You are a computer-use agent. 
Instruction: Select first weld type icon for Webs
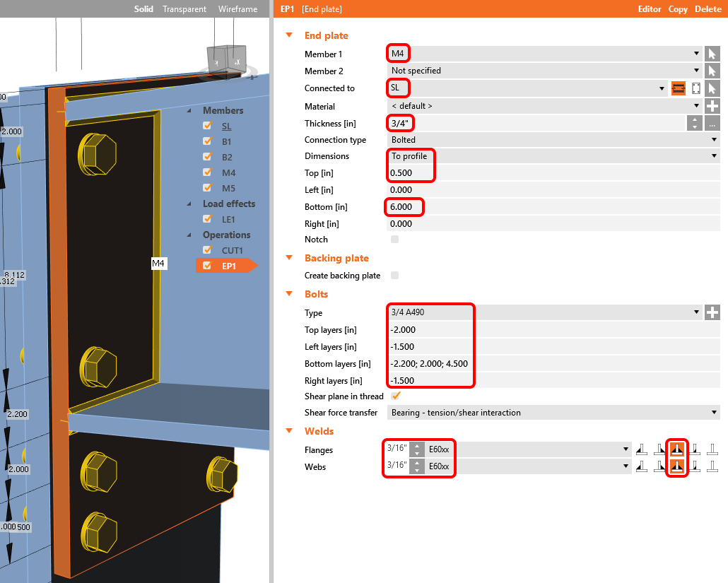642,466
